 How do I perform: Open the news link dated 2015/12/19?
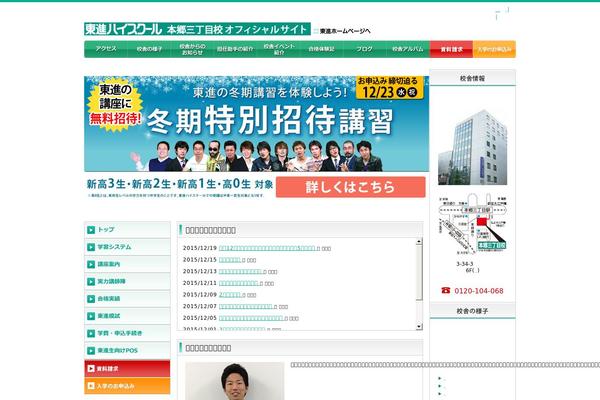pos(267,248)
